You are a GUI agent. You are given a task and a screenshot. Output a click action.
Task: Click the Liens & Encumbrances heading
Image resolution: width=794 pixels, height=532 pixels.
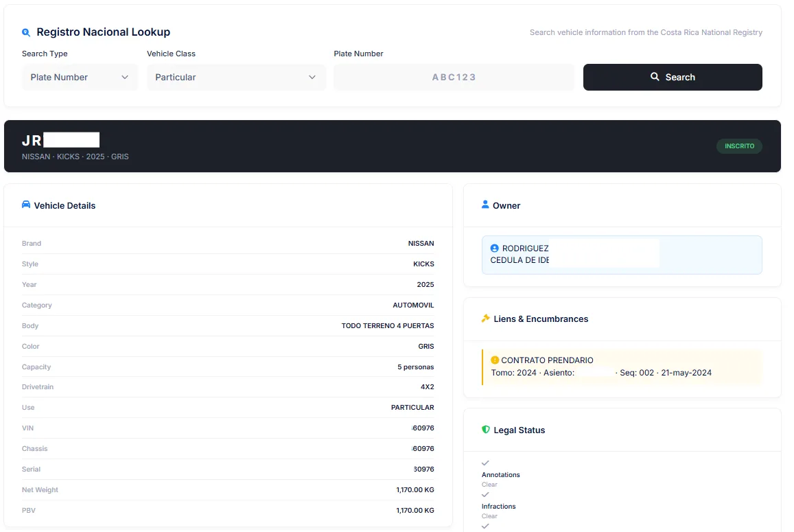[541, 319]
